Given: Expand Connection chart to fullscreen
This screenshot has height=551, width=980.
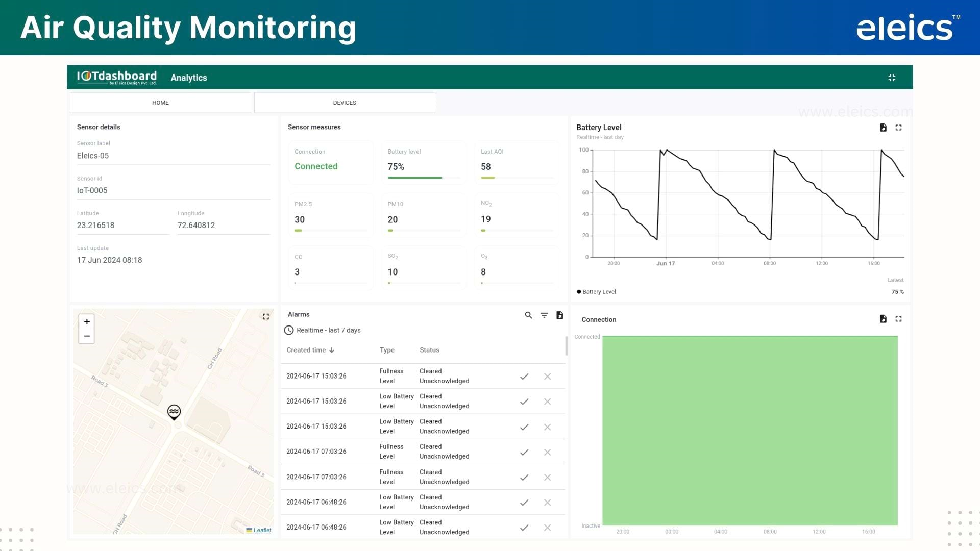Looking at the screenshot, I should point(899,319).
